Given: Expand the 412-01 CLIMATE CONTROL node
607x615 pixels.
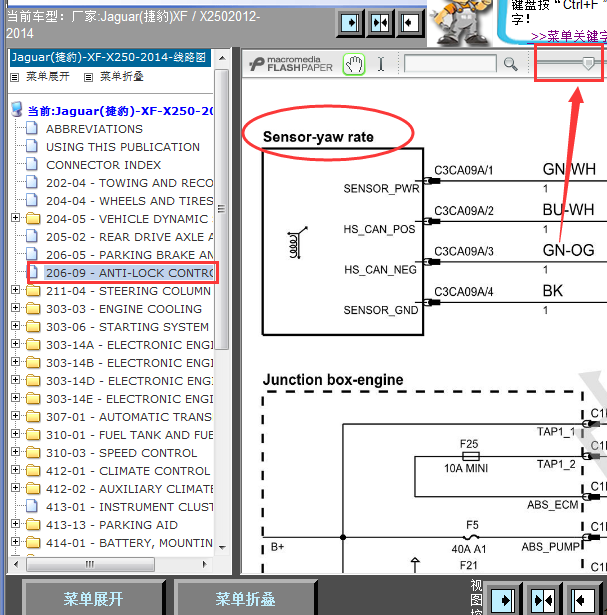Looking at the screenshot, I should [x=15, y=469].
